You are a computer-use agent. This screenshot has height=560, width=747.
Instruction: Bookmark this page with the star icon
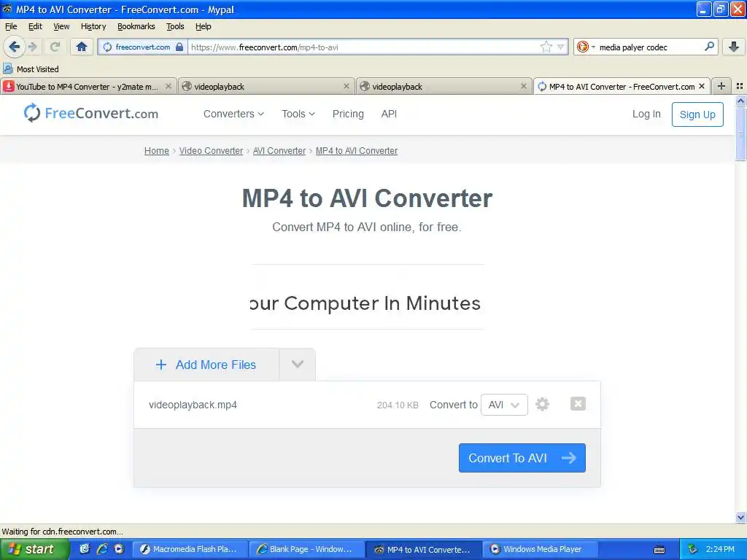click(x=546, y=47)
